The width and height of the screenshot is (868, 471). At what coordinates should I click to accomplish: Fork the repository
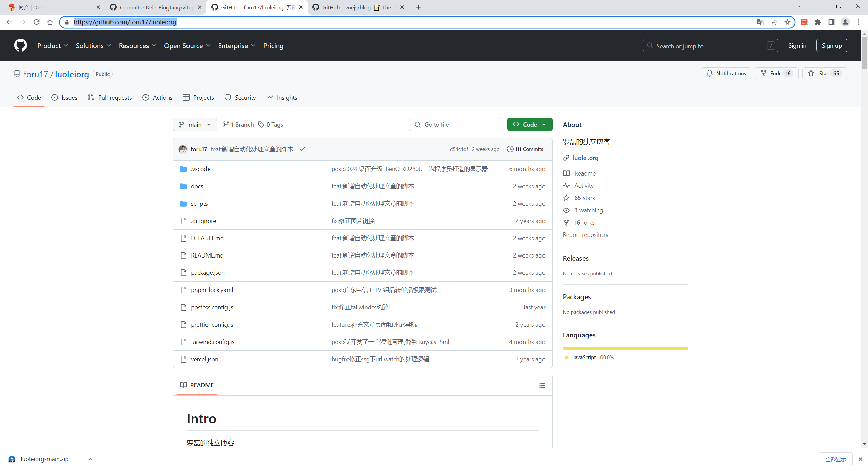point(776,73)
